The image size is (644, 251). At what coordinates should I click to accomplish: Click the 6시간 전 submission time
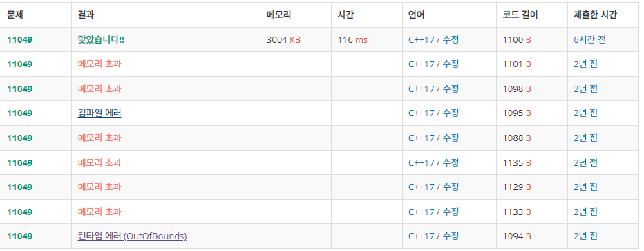pos(589,40)
